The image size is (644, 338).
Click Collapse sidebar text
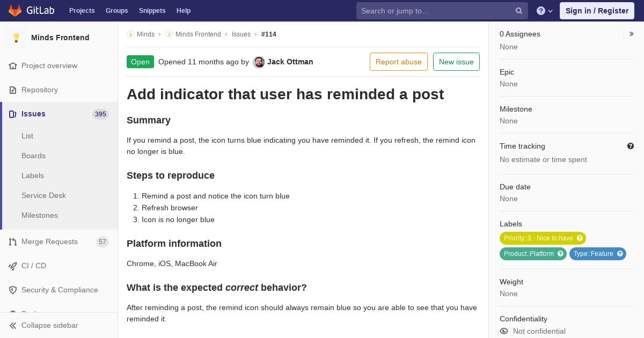(x=50, y=325)
